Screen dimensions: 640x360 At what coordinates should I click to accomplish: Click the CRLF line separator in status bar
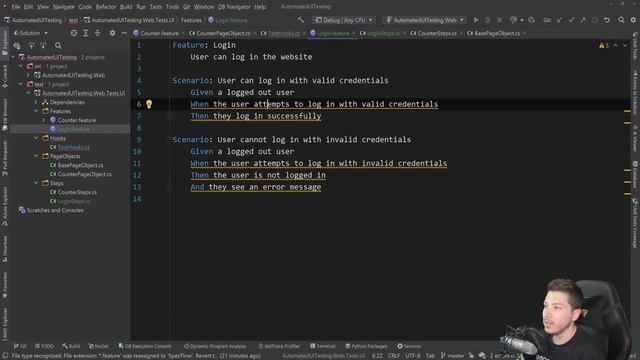click(x=393, y=356)
